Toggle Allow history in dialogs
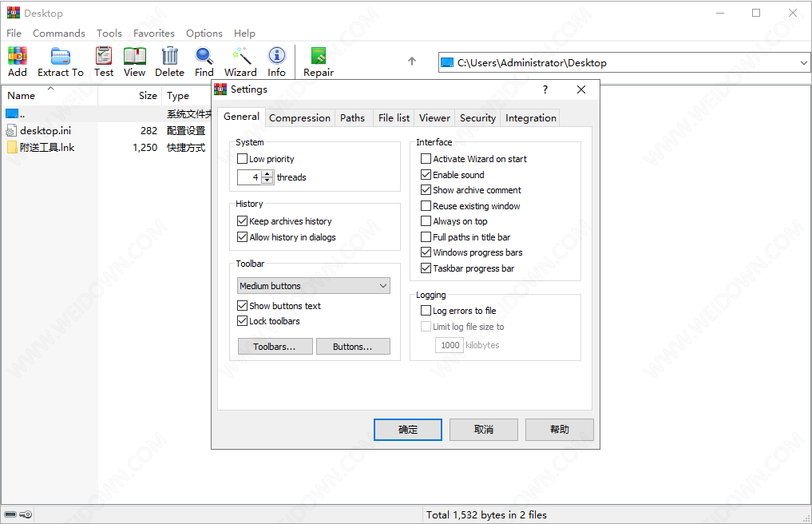The image size is (812, 524). tap(242, 237)
